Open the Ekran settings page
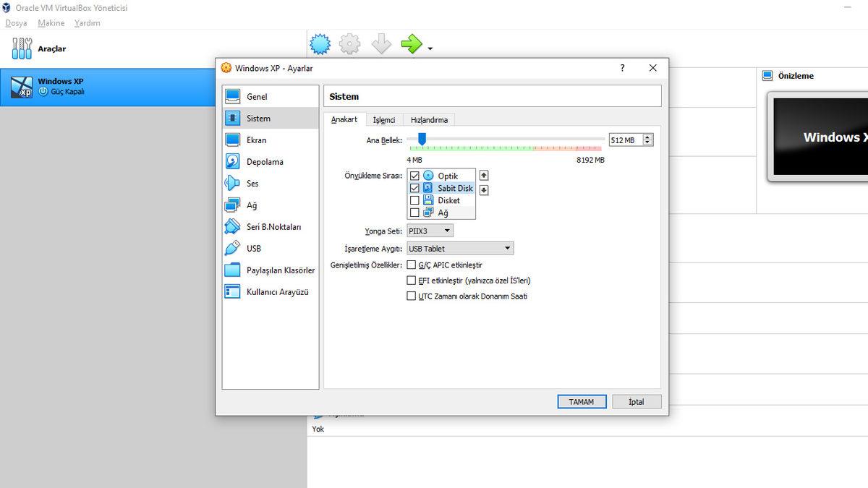This screenshot has width=868, height=488. [x=234, y=140]
